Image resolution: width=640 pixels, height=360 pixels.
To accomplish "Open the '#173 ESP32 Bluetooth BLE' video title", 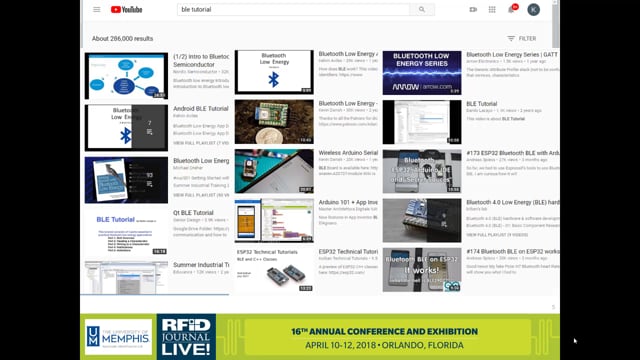I will click(513, 153).
